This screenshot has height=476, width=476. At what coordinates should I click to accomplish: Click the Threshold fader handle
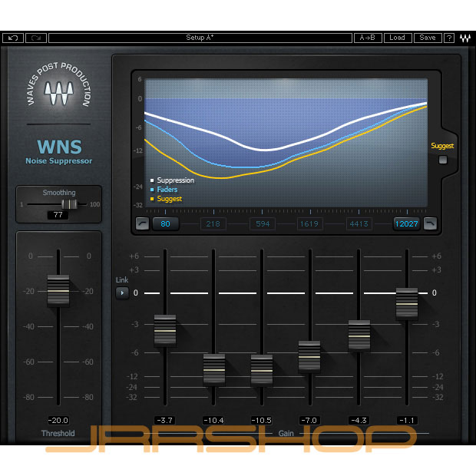(58, 291)
